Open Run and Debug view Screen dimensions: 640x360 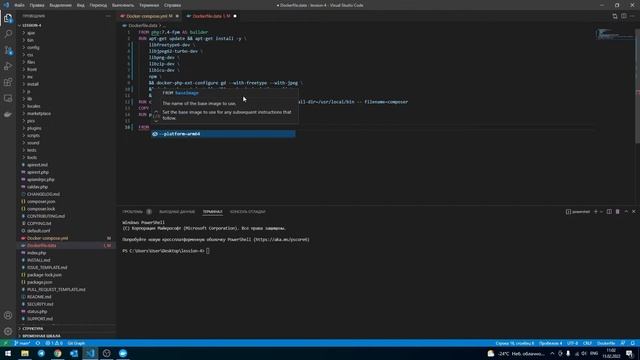[8, 66]
